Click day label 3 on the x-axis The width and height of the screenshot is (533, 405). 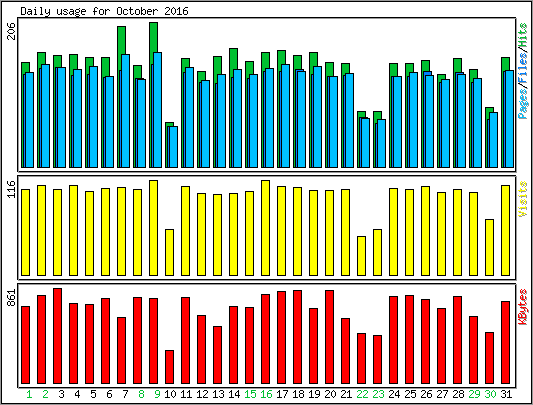(61, 394)
